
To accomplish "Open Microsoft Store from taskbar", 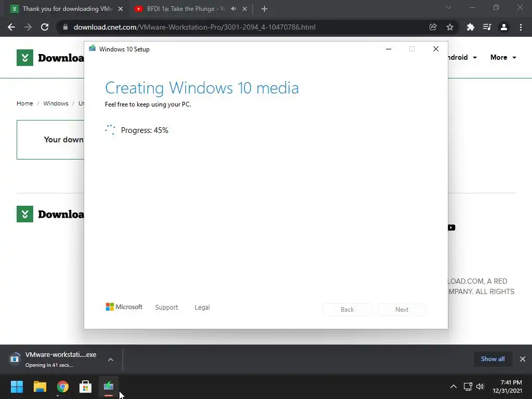I will 86,387.
